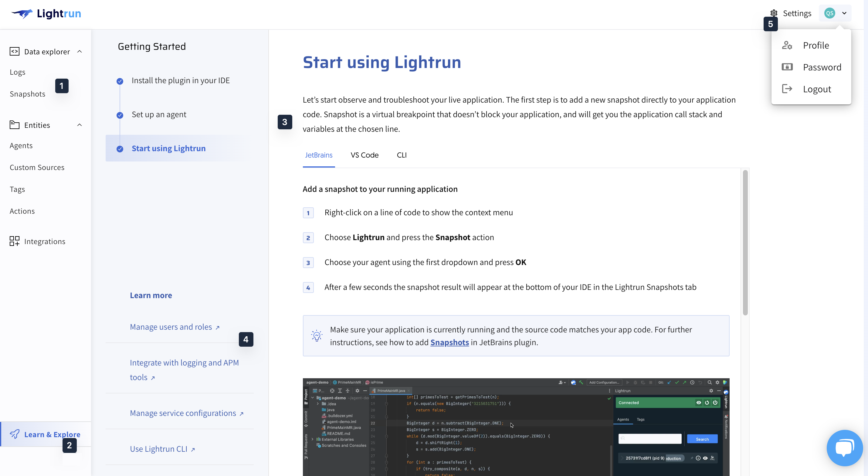Click the instructions panel vertical scrollbar
This screenshot has width=868, height=476.
745,243
